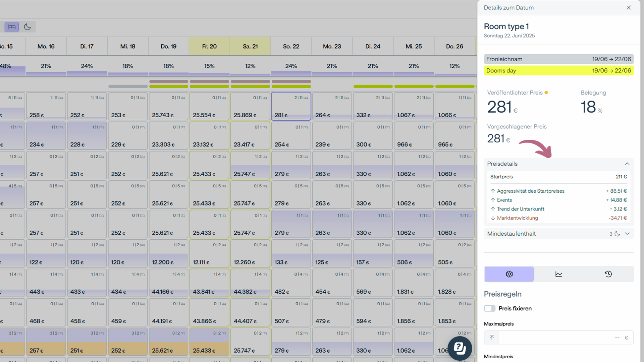
Task: Click the 23.303 € cell on Do. 19
Action: [x=168, y=136]
